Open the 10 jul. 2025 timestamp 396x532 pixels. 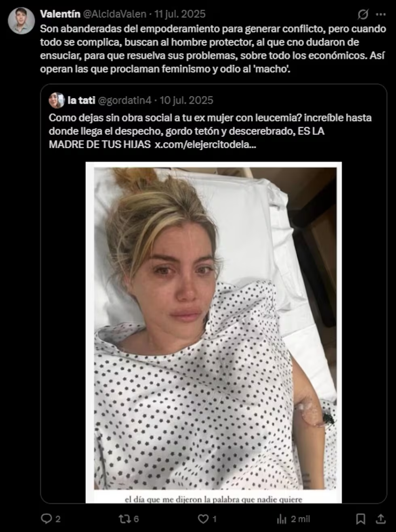pos(186,100)
